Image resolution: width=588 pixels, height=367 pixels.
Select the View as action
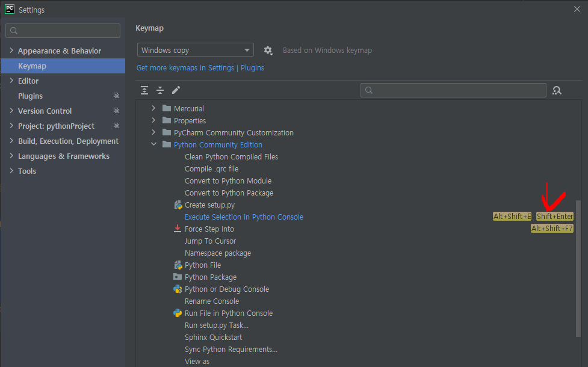pos(197,362)
